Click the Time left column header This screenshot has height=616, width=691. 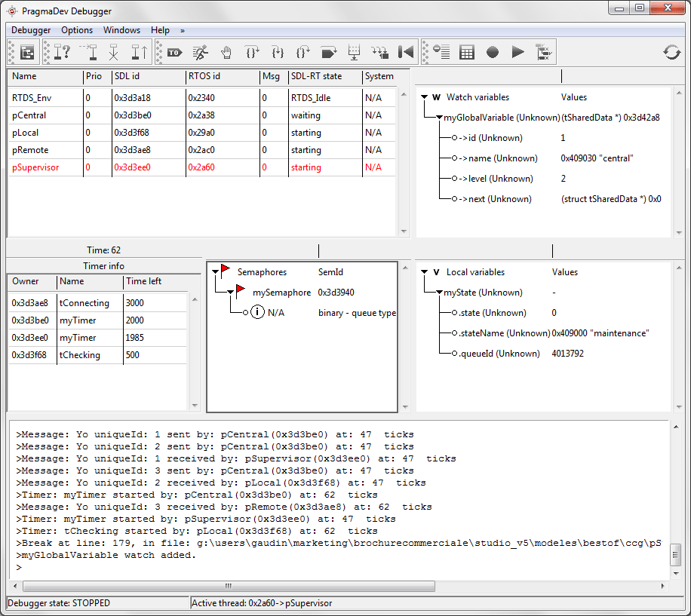click(143, 281)
